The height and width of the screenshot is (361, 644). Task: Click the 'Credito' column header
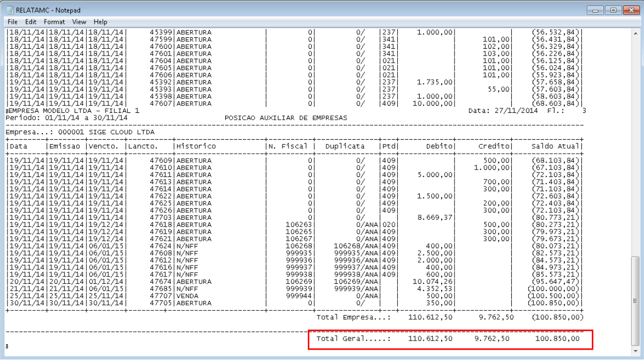494,146
